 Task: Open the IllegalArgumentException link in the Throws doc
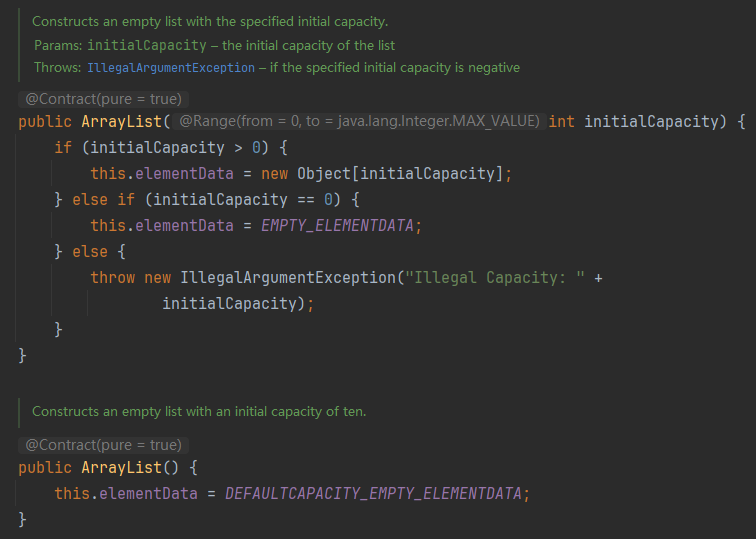tap(171, 68)
